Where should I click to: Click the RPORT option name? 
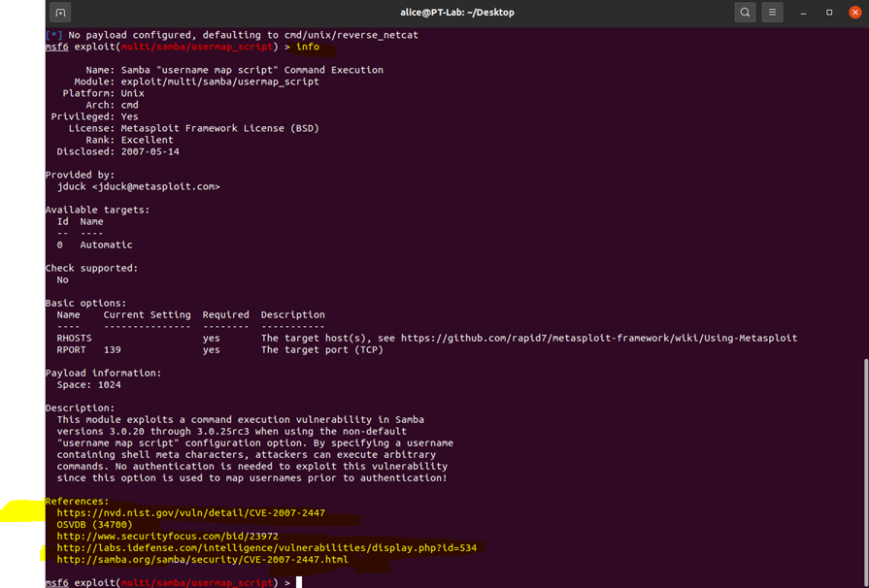71,349
